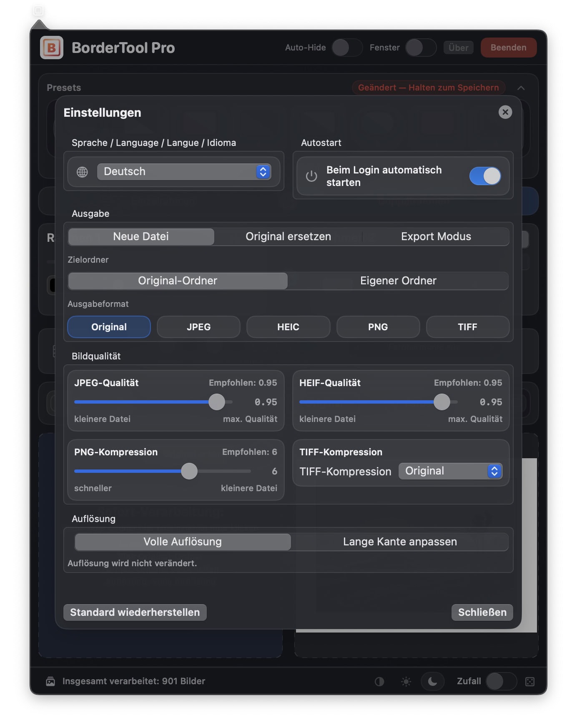Screen dimensions: 577x728
Task: Toggle the Fenster switch
Action: [421, 48]
